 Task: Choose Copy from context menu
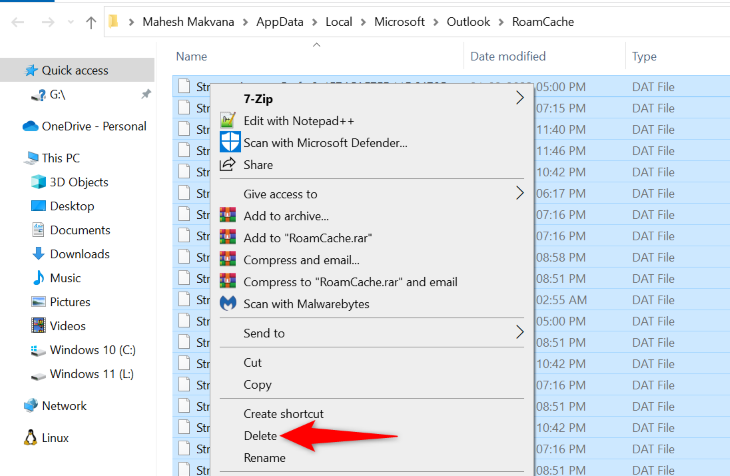(372, 384)
